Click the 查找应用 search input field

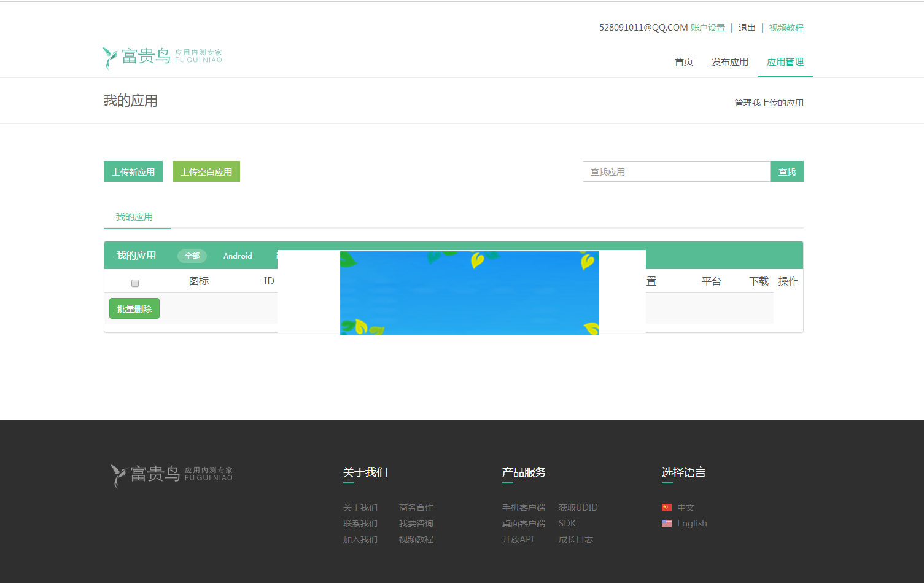coord(675,171)
